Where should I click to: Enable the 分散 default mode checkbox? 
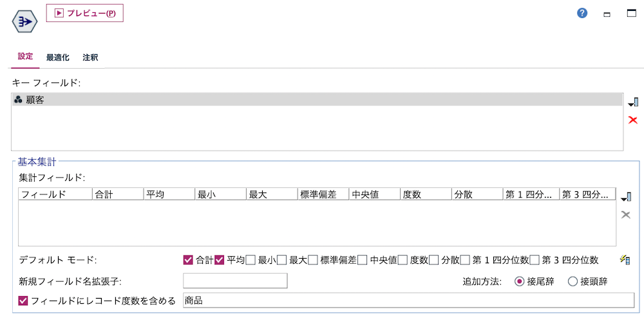click(x=433, y=260)
